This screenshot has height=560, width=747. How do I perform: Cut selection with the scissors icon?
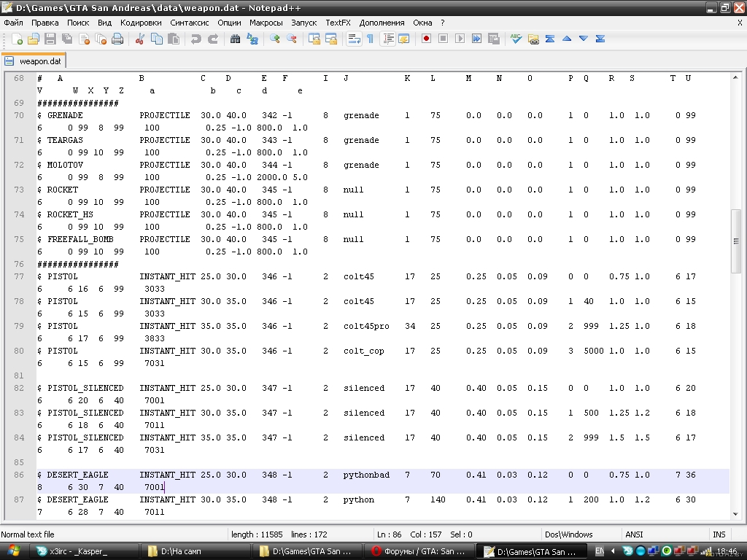point(139,39)
